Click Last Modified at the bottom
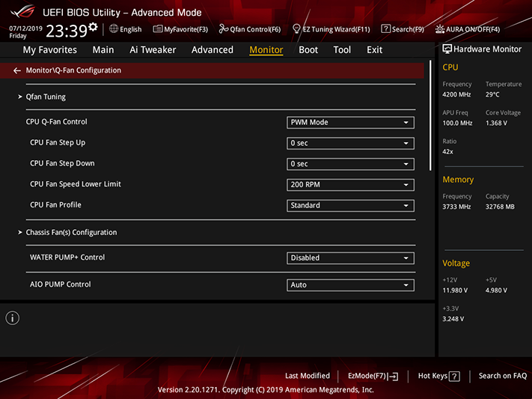Viewport: 532px width, 399px height. [308, 376]
